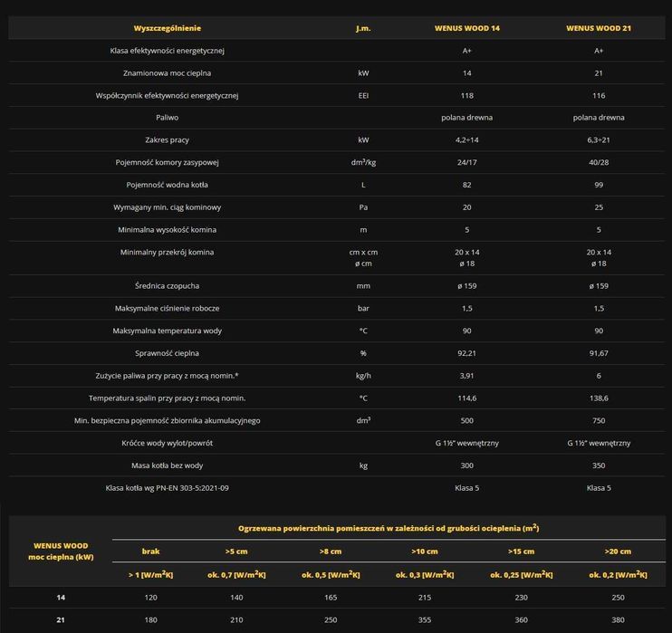This screenshot has height=633, width=672.
Task: Click the "Pojemność wodna kotła" label
Action: click(168, 185)
